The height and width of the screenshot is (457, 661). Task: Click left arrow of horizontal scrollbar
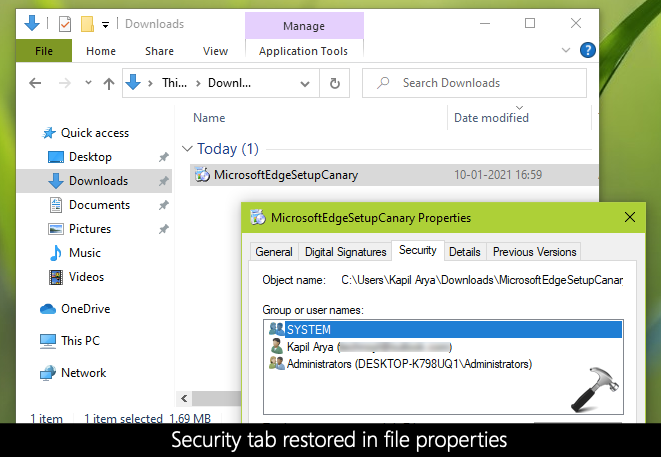[x=184, y=398]
